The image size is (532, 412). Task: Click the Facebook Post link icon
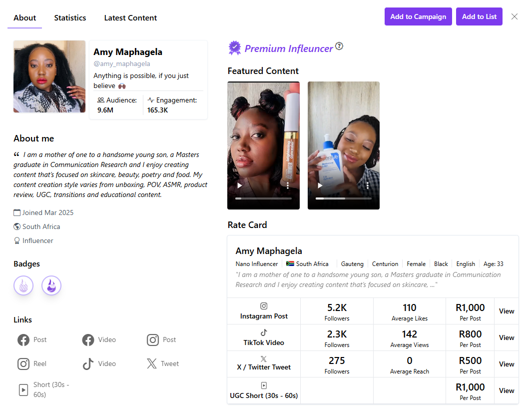point(21,339)
